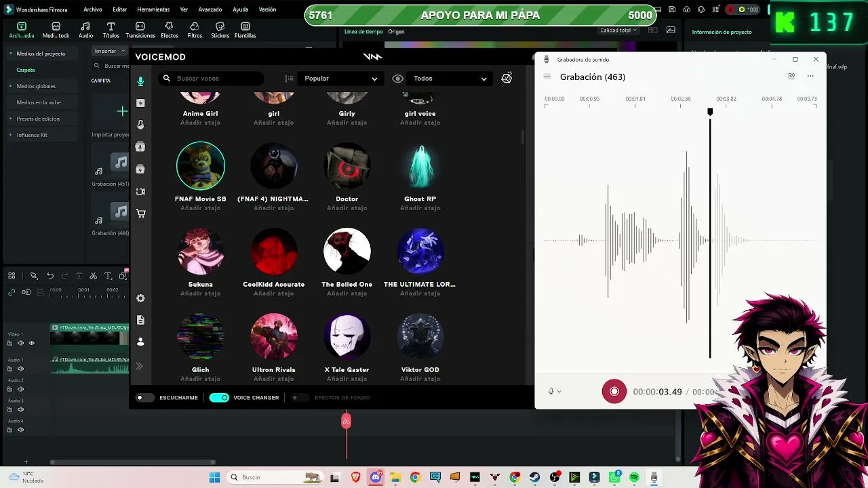Open the Ayuda menu
The width and height of the screenshot is (868, 488).
pos(240,9)
